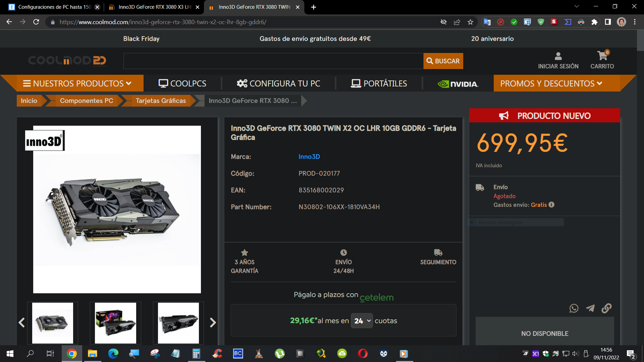Open the Inno3D brand link
644x362 pixels.
tap(309, 157)
